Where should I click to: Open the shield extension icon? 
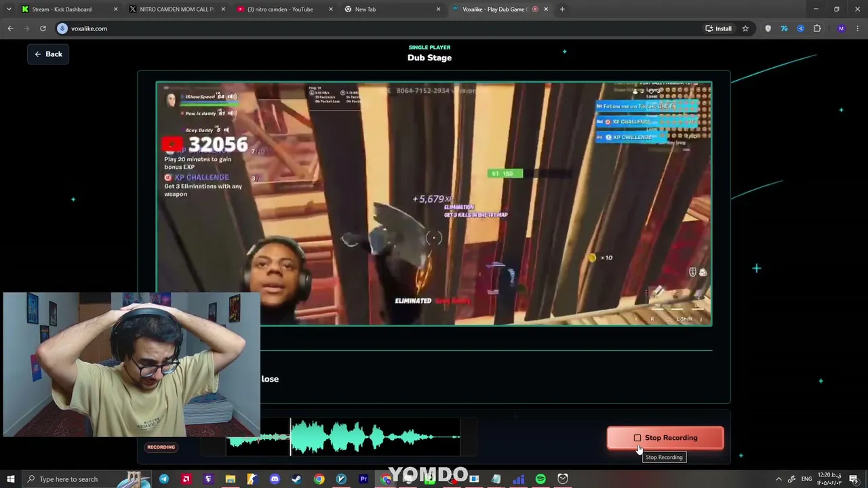[x=768, y=28]
